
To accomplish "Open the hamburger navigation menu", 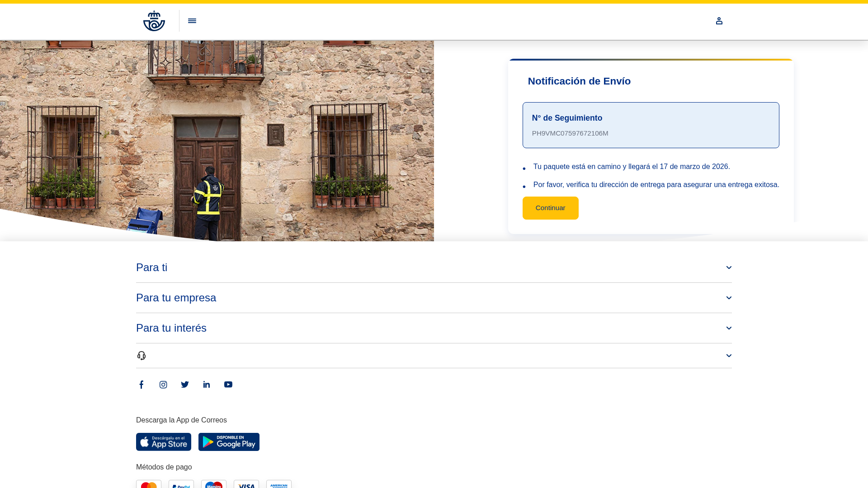I will point(192,21).
